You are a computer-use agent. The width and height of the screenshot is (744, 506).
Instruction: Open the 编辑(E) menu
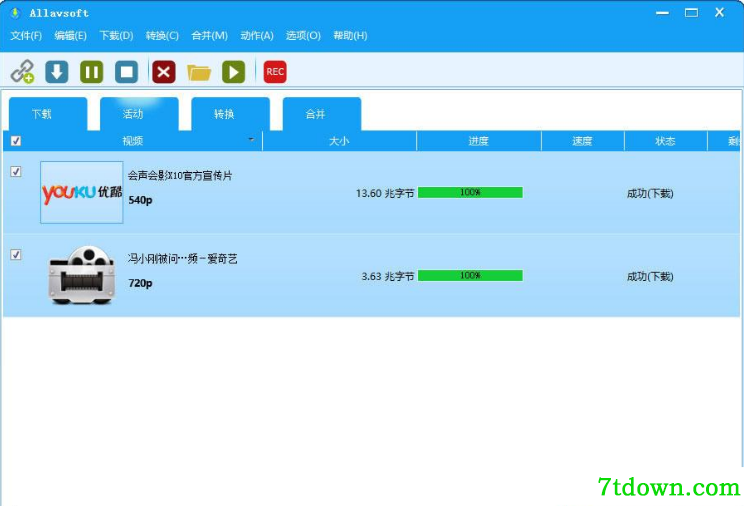coord(70,36)
